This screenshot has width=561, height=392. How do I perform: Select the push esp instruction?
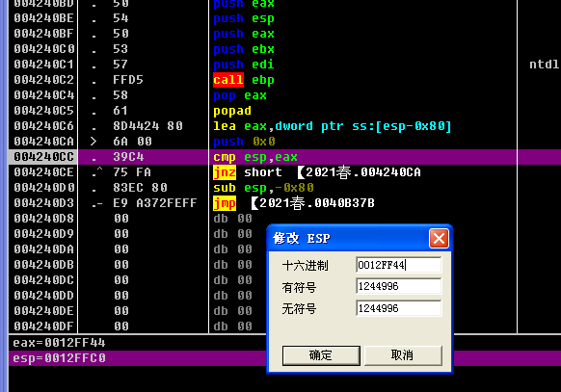[x=244, y=18]
